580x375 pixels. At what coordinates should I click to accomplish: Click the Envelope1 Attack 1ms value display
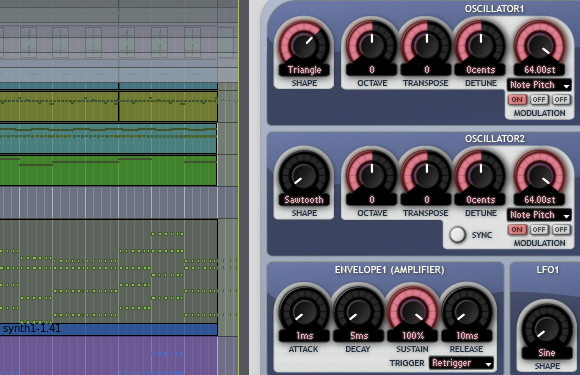(x=304, y=336)
